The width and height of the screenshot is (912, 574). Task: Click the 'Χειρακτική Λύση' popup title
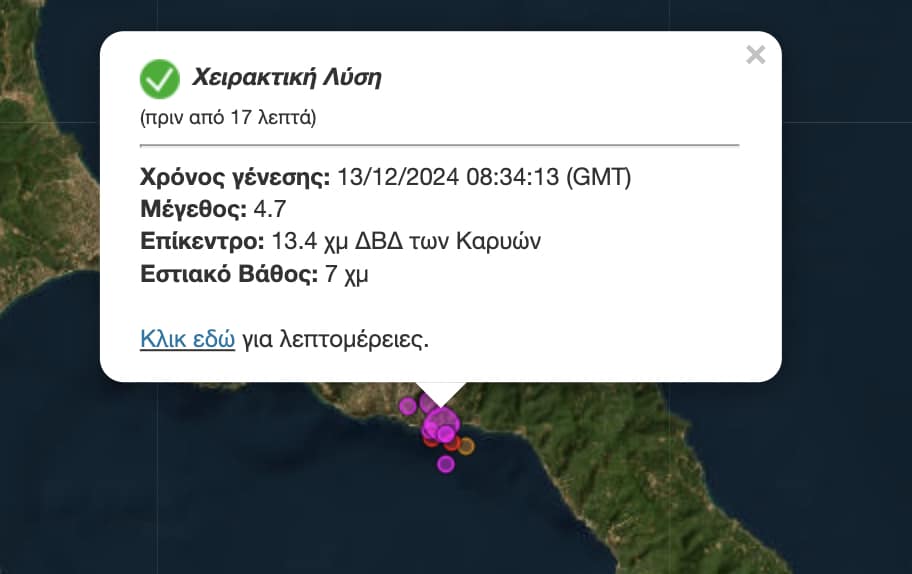287,78
